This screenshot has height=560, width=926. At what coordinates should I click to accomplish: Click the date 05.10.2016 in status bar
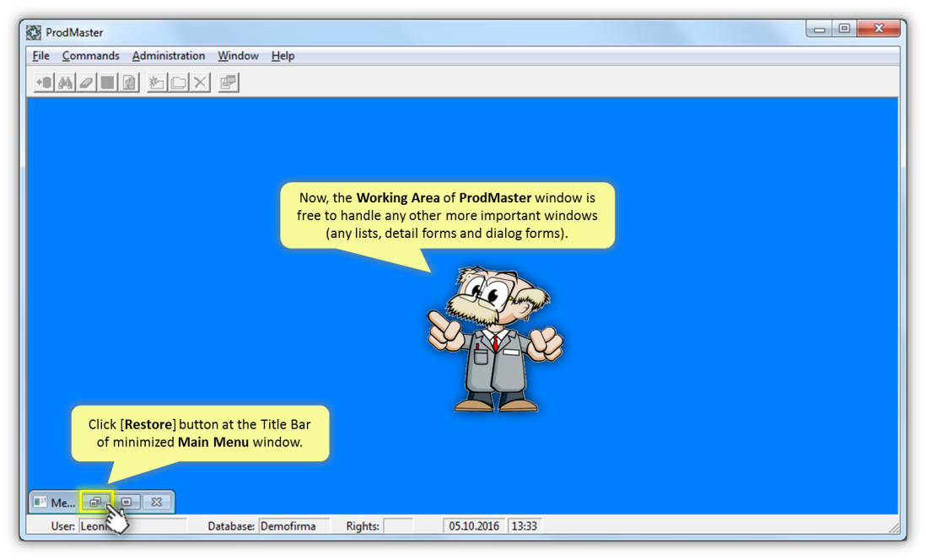[474, 525]
